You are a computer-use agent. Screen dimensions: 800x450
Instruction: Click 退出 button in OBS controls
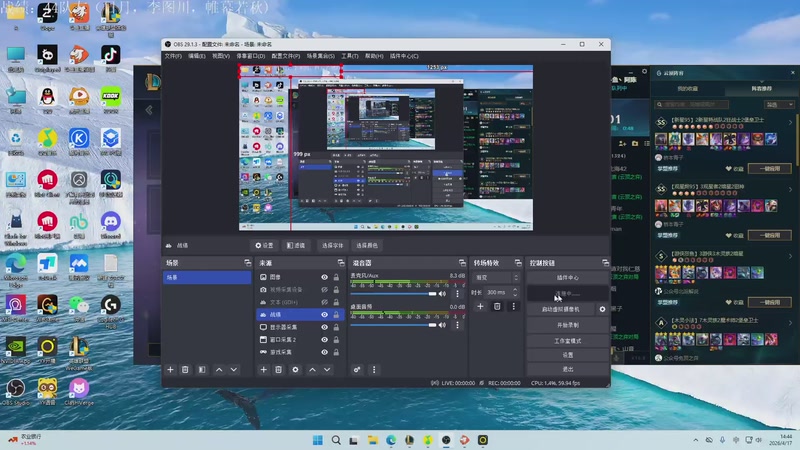(567, 369)
